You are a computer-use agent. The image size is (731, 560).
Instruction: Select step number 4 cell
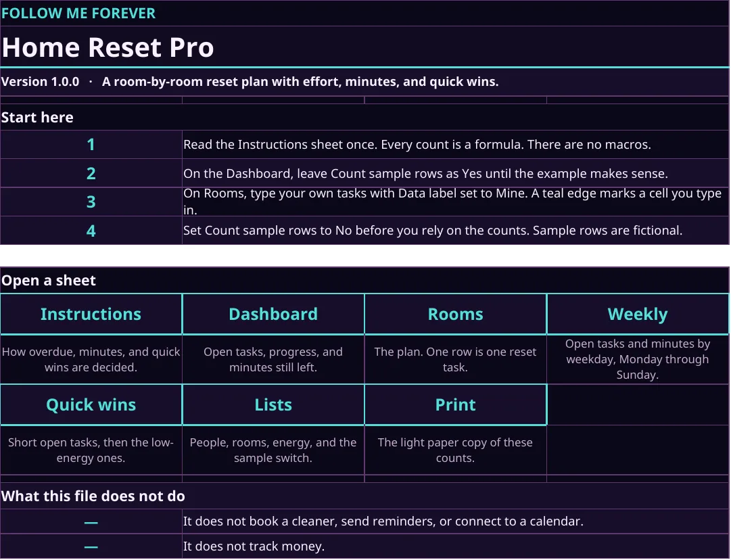[x=91, y=231]
